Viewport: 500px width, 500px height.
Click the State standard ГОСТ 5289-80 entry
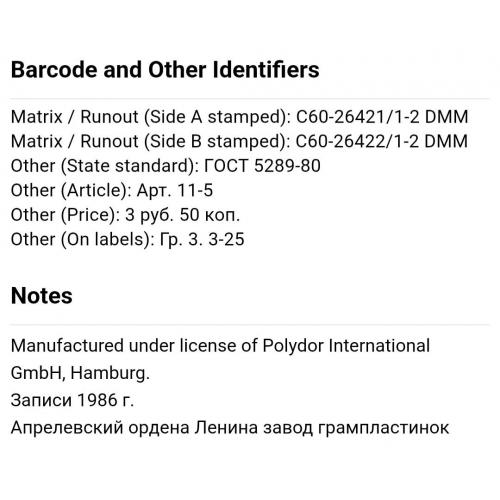165,166
